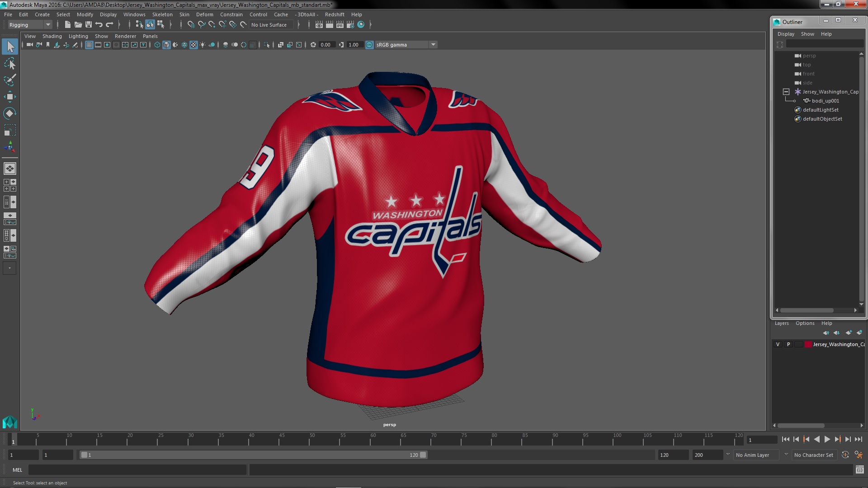Toggle textured display in viewport
868x488 pixels.
(193, 45)
